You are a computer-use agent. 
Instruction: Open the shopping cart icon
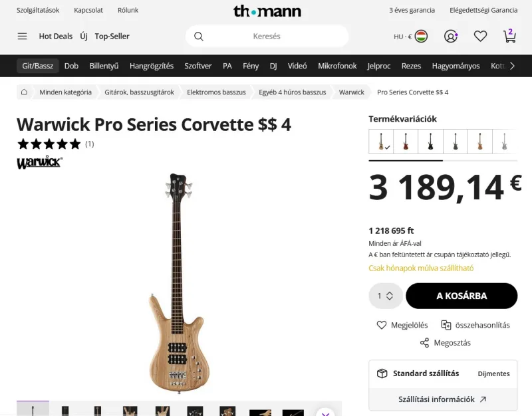point(509,37)
